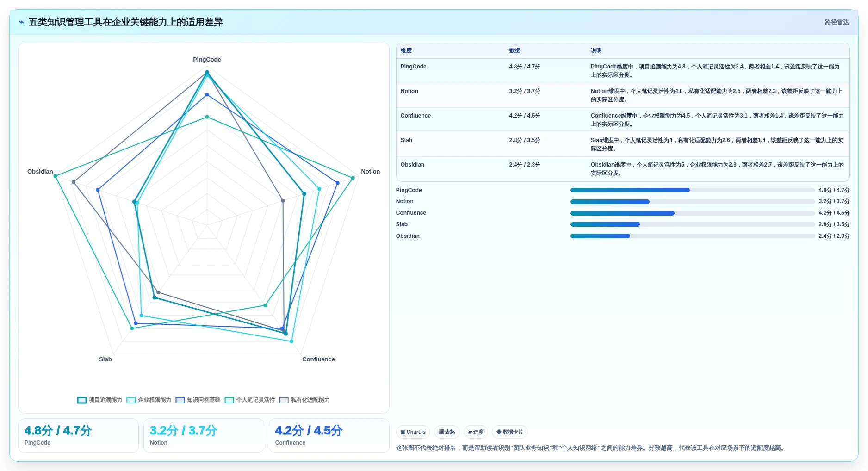868x471 pixels.
Task: Select the Slab progress bar
Action: tap(693, 224)
